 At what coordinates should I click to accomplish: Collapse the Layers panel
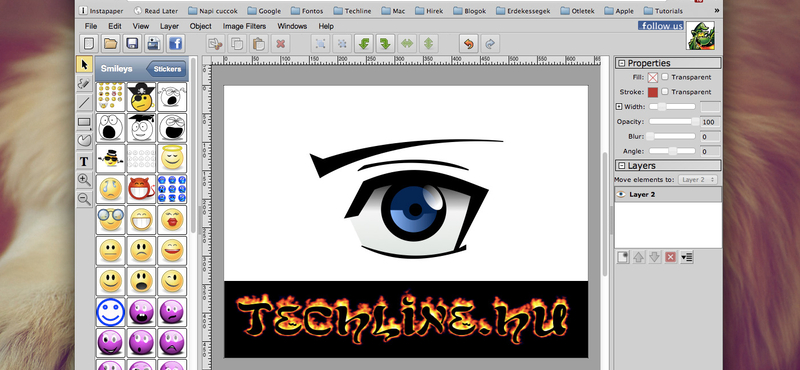(x=621, y=166)
